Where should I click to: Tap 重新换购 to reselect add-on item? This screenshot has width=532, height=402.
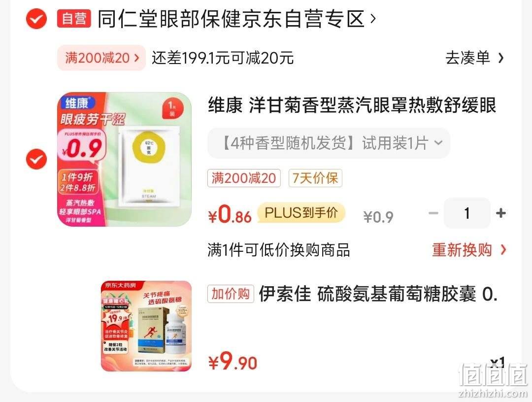click(469, 250)
